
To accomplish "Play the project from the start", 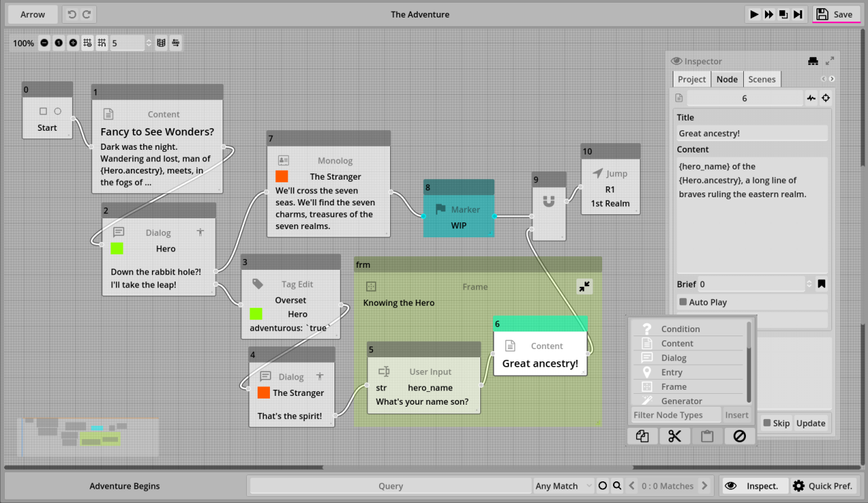I will 754,14.
